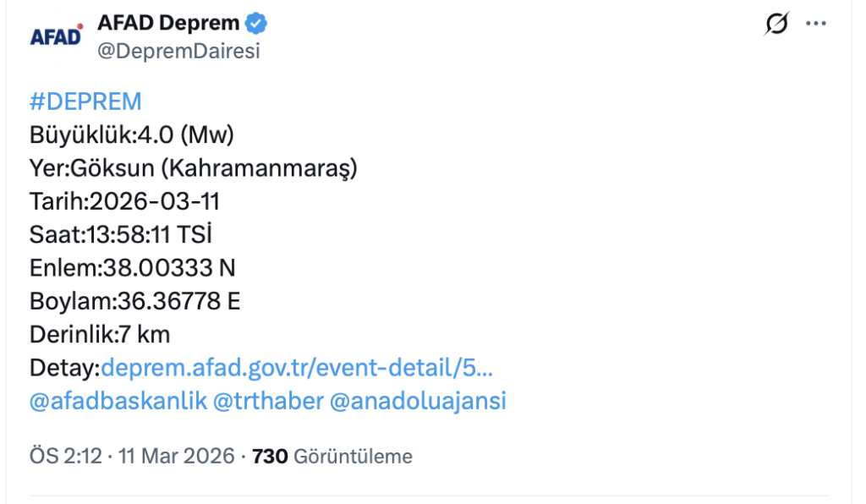The height and width of the screenshot is (504, 866).
Task: Open the post options ellipsis menu
Action: tap(816, 23)
